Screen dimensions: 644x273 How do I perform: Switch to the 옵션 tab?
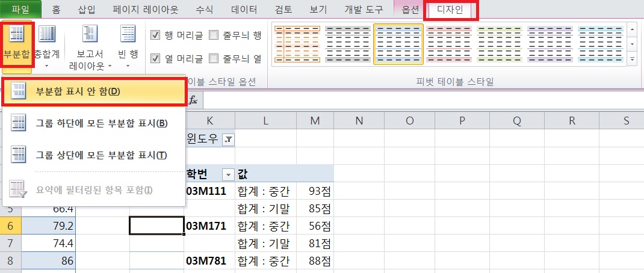tap(410, 10)
